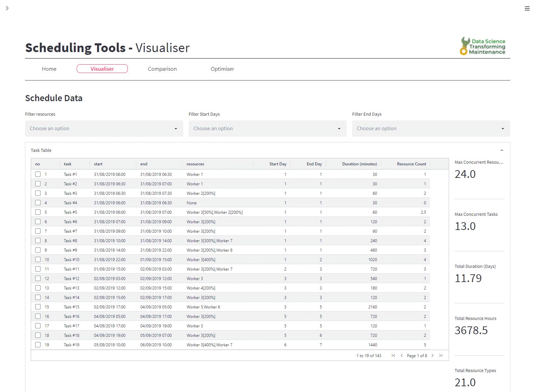Tick the checkbox for Task #1
The image size is (537, 392).
tap(38, 174)
